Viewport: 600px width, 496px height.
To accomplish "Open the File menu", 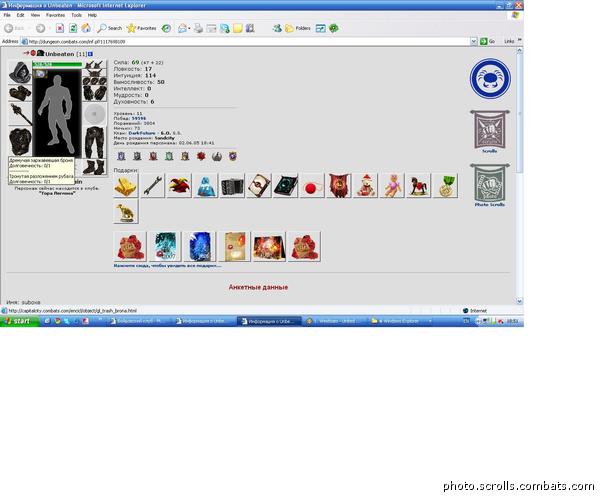I will [7, 15].
